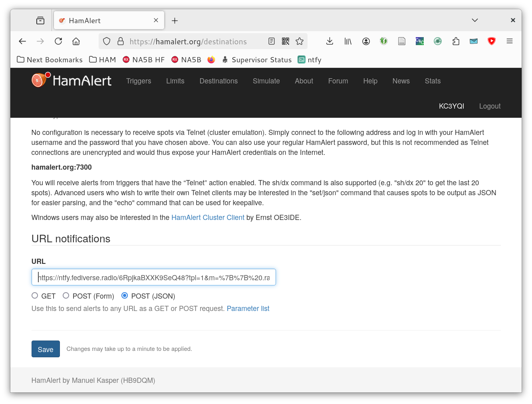Click the teal circular extension icon

(438, 41)
